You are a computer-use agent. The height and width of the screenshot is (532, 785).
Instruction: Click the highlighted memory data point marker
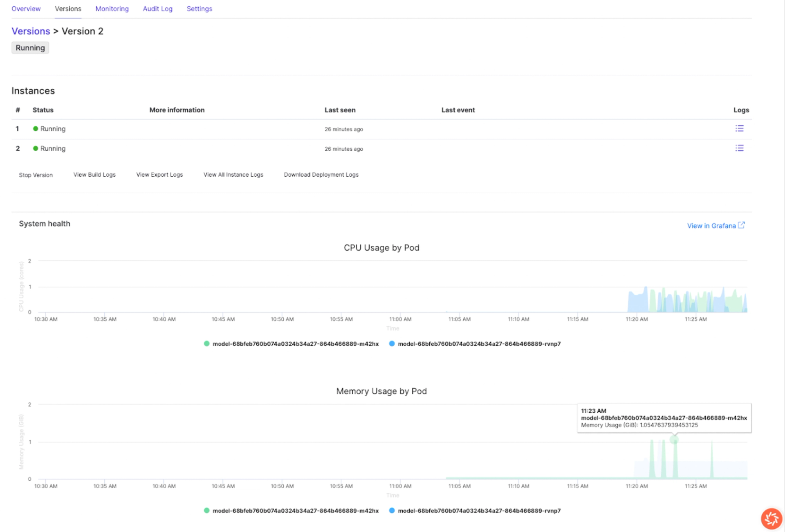pos(674,440)
